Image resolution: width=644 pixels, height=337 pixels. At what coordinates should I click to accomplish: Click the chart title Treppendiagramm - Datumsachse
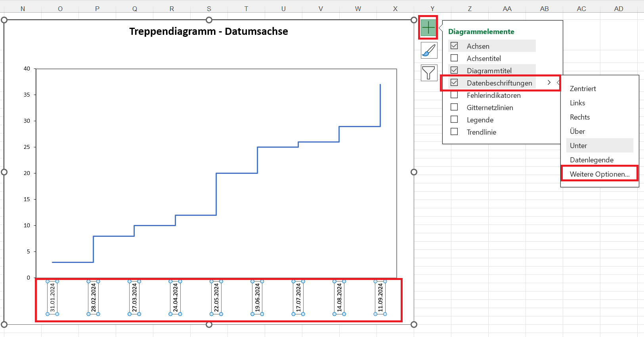208,32
